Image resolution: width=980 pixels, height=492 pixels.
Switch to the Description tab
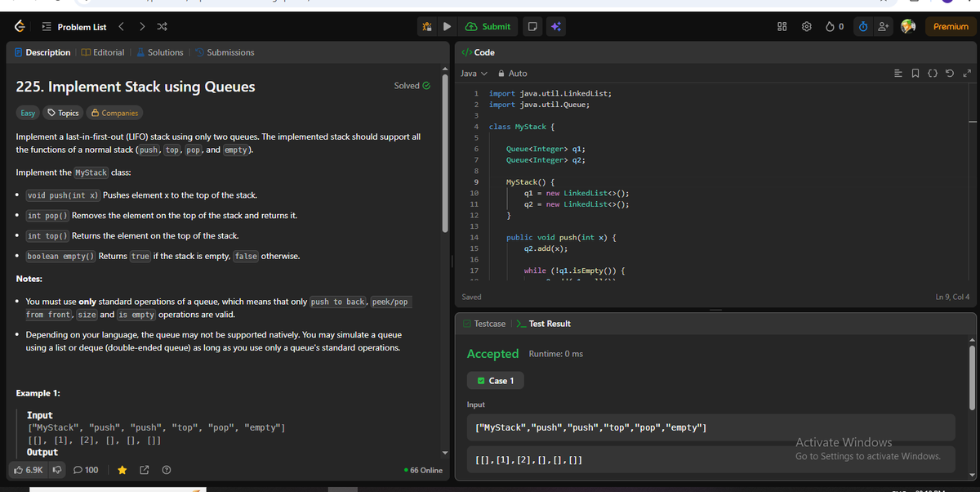point(42,52)
